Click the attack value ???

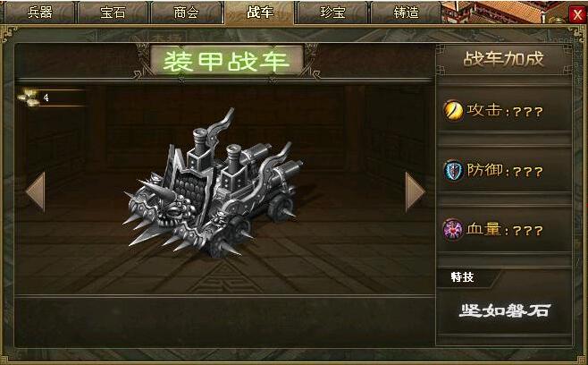(x=527, y=112)
